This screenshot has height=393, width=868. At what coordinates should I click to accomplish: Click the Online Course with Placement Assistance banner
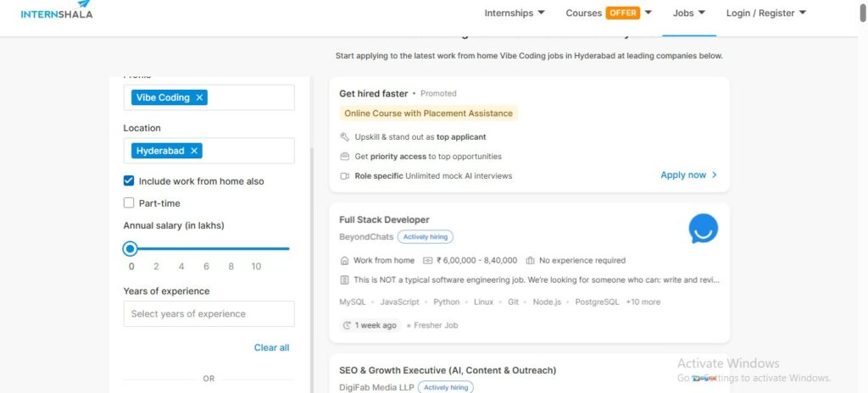(x=428, y=113)
